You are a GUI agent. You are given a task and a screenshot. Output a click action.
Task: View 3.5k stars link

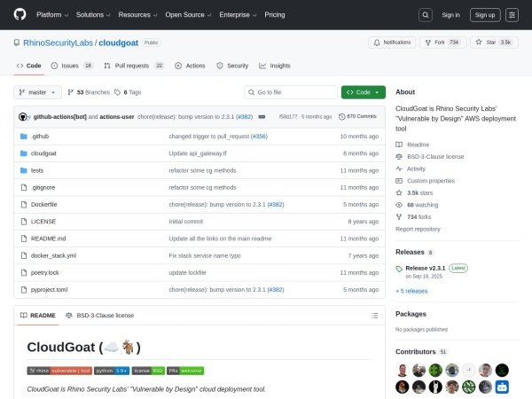414,192
